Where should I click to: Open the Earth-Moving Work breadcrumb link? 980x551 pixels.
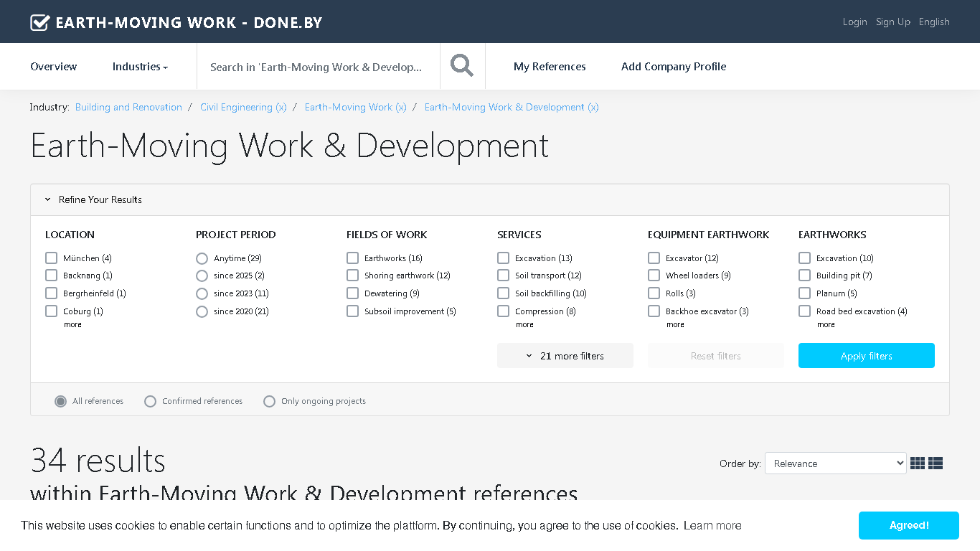(x=355, y=107)
